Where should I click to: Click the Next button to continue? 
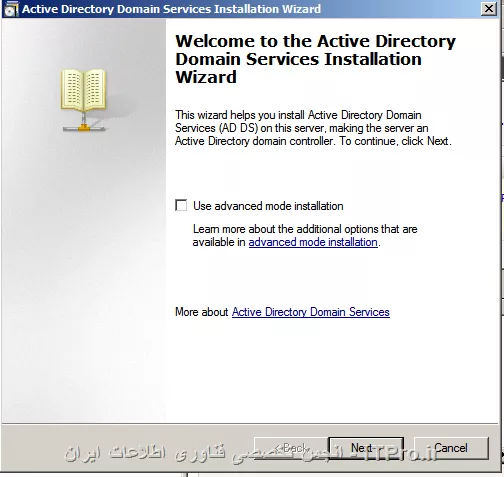tap(366, 448)
